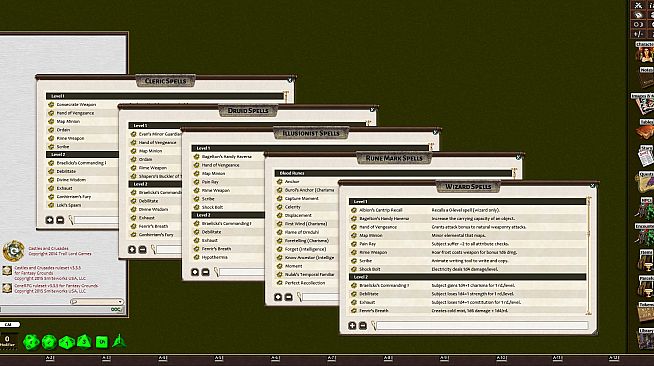Click the +/- modifiers button in top toolbar
Viewport: 654px width, 366px height.
(639, 34)
